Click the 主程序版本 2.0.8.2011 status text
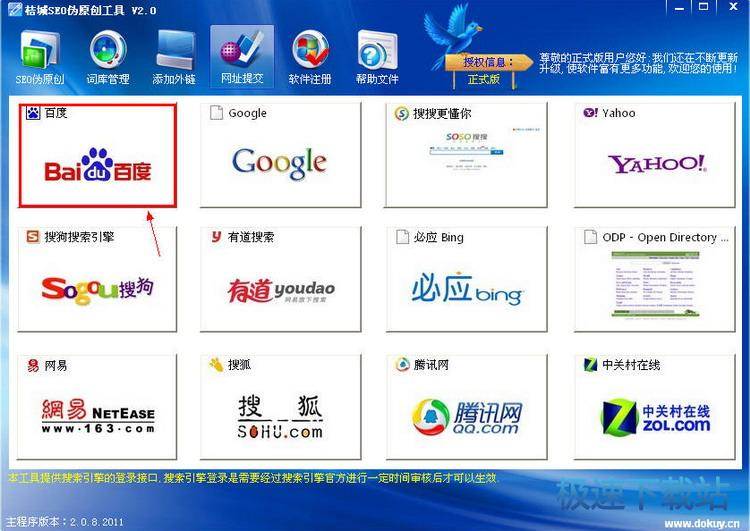Screen dimensions: 750x531 [64, 521]
